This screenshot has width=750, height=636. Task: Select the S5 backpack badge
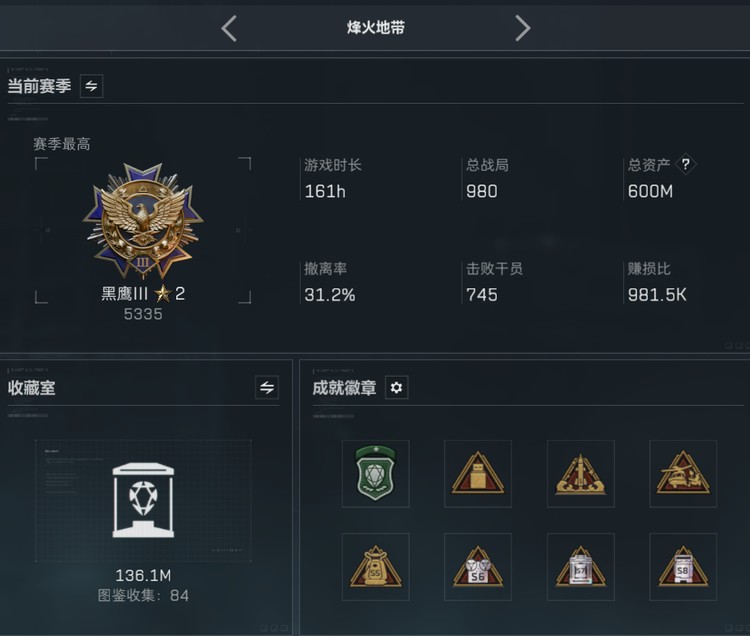(x=375, y=567)
